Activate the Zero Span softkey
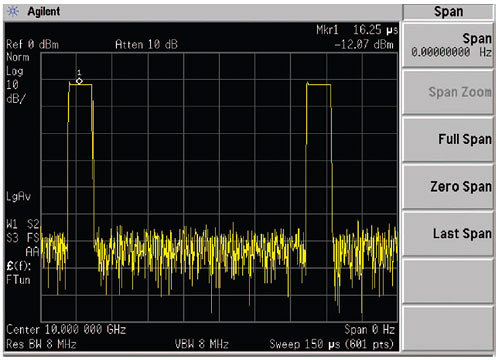The width and height of the screenshot is (500, 360). coord(448,186)
